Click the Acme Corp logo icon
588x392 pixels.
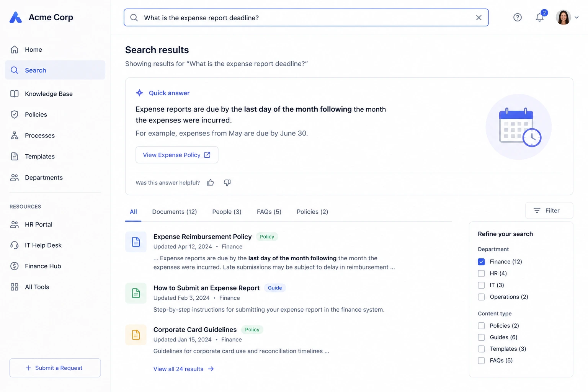point(16,18)
